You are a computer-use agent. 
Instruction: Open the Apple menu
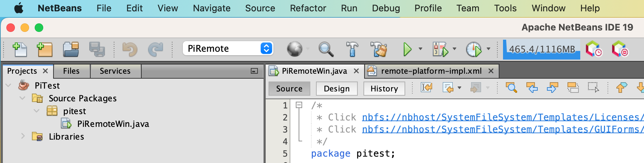coord(19,8)
